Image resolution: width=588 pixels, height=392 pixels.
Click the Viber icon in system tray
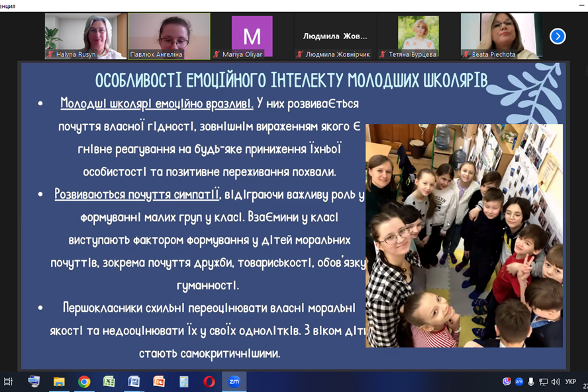507,382
